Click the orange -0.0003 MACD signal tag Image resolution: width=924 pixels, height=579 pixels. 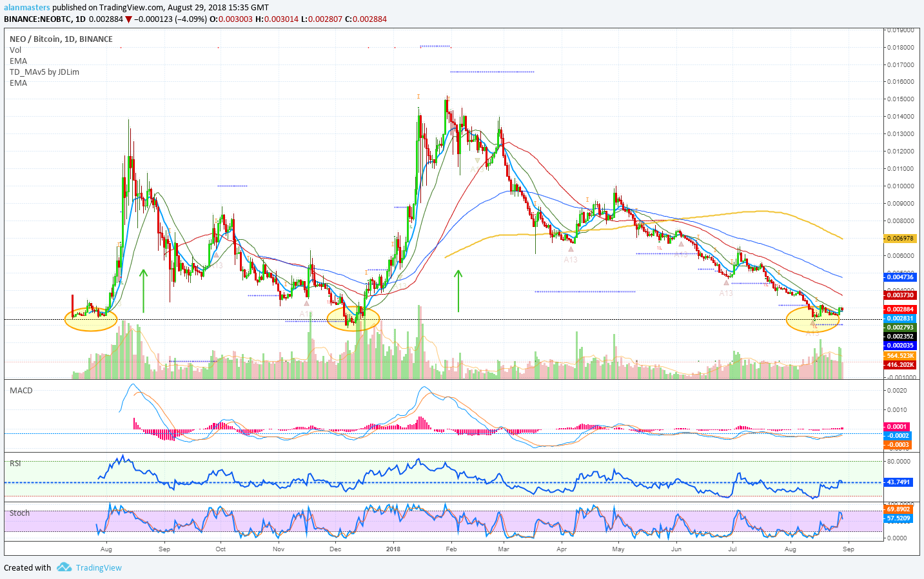click(x=896, y=445)
